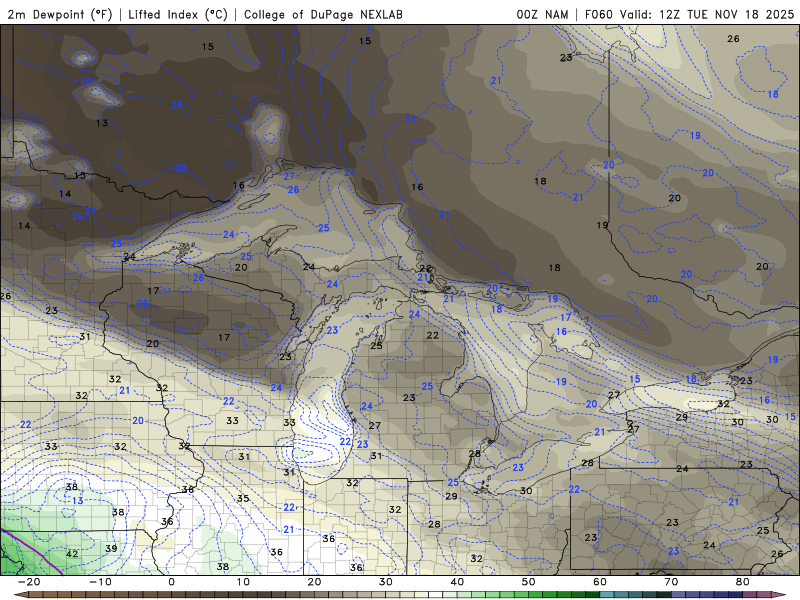Click the "80" color scale label
Screen dimensions: 800x600
743,582
